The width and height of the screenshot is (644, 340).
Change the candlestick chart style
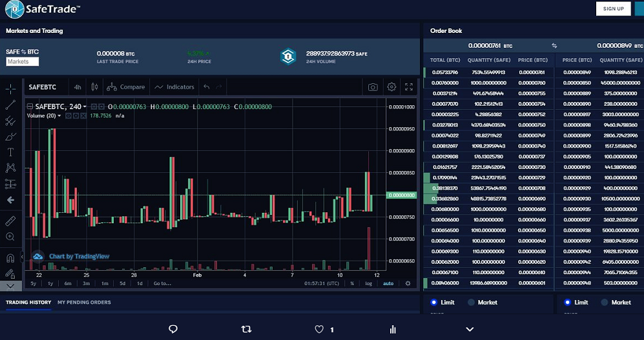[x=95, y=87]
